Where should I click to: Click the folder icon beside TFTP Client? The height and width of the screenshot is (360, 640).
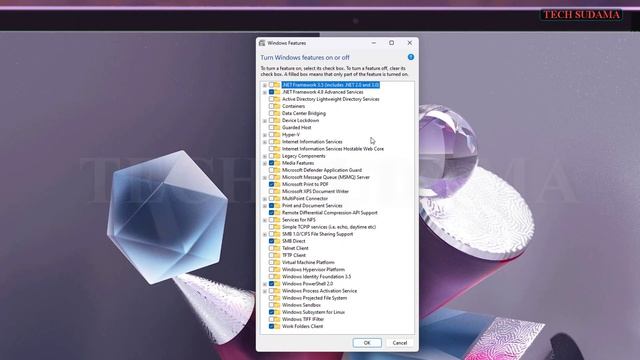coord(277,255)
